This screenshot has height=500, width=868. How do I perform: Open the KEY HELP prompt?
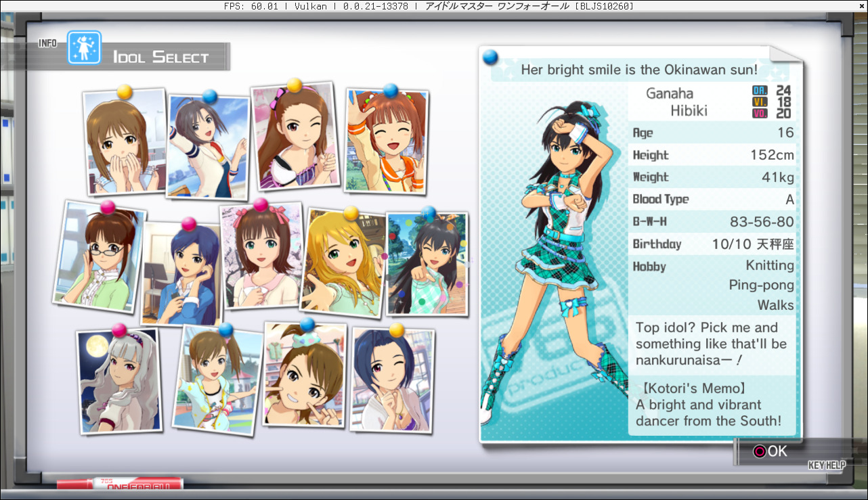click(827, 465)
